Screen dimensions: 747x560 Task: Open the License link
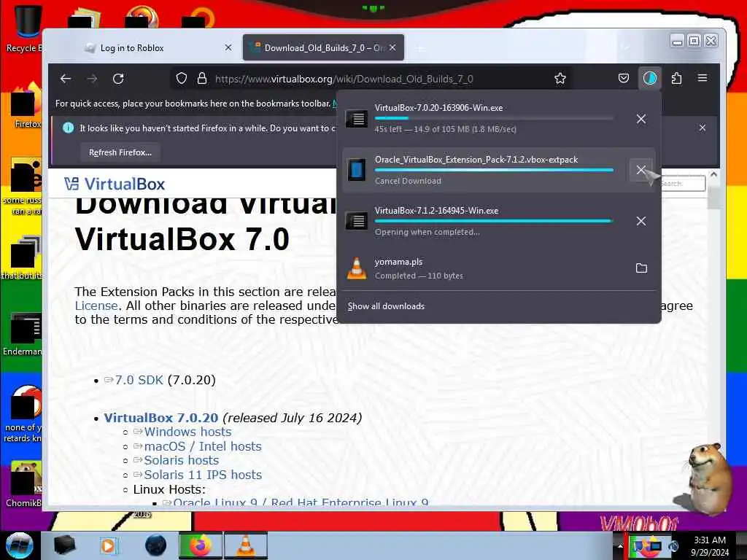point(96,306)
